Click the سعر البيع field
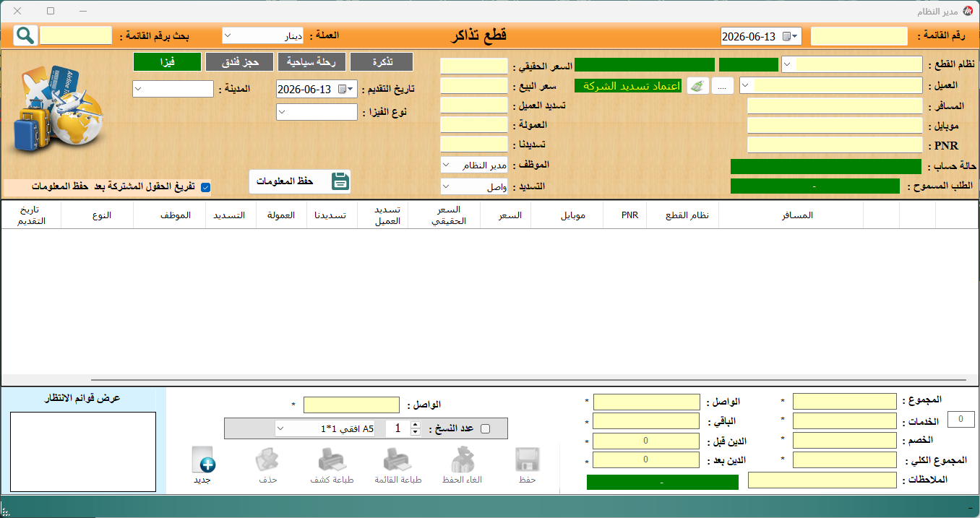This screenshot has width=980, height=518. (474, 86)
